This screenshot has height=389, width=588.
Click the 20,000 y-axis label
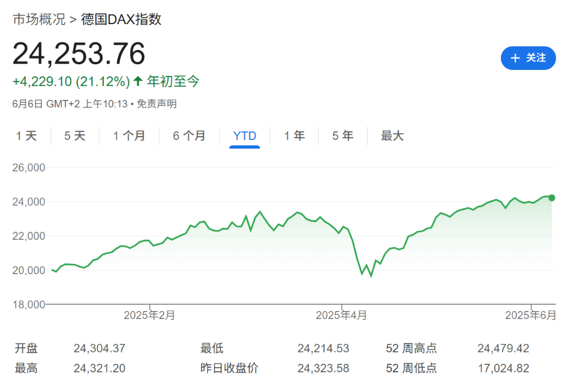tap(29, 270)
